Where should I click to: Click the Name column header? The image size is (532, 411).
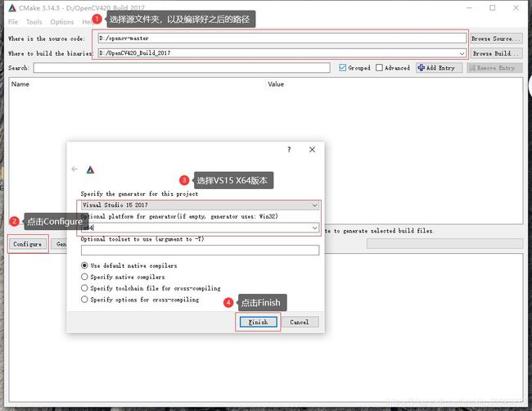tap(20, 84)
